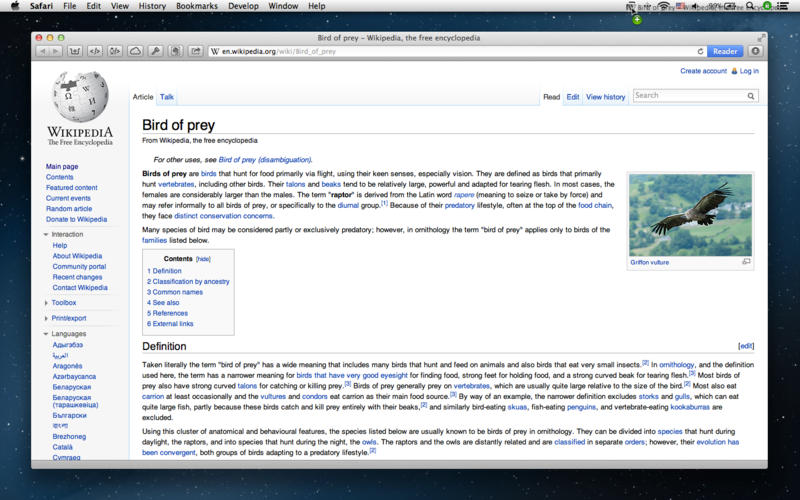Expand the Print/export sidebar section
This screenshot has height=500, width=800.
pos(46,318)
